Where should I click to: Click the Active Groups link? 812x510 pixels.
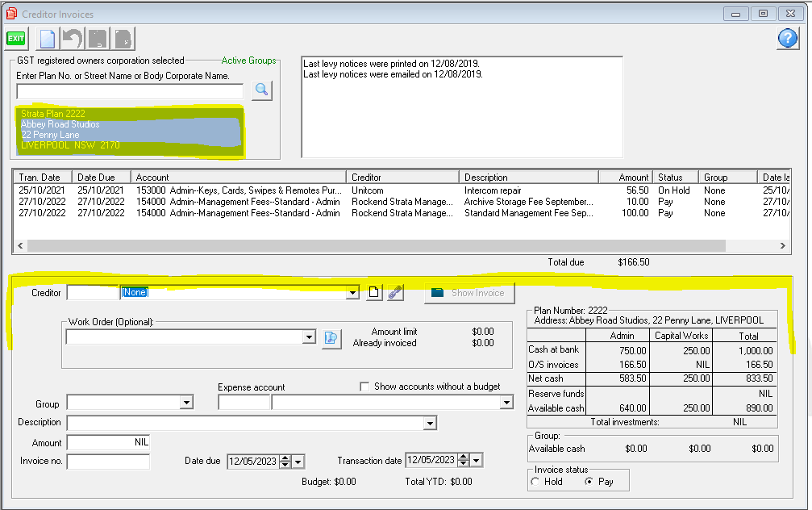tap(248, 61)
